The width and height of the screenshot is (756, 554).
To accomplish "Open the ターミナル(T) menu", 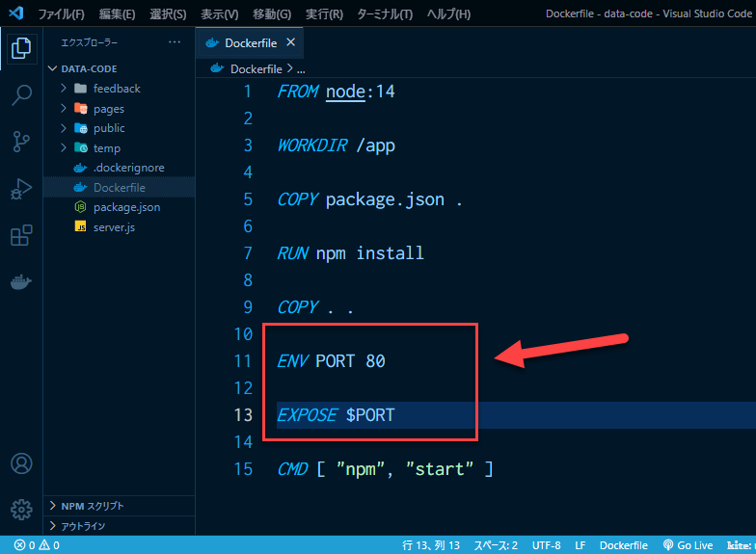I will [385, 13].
